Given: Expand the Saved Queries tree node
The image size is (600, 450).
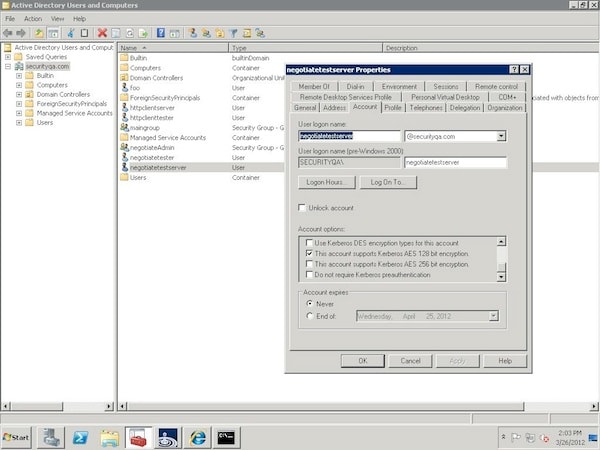Looking at the screenshot, I should click(x=8, y=57).
